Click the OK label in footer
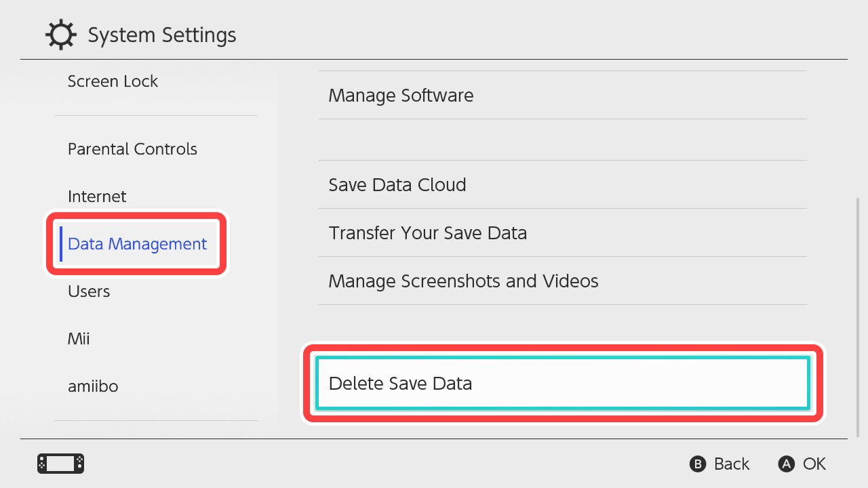The image size is (868, 488). click(x=814, y=464)
